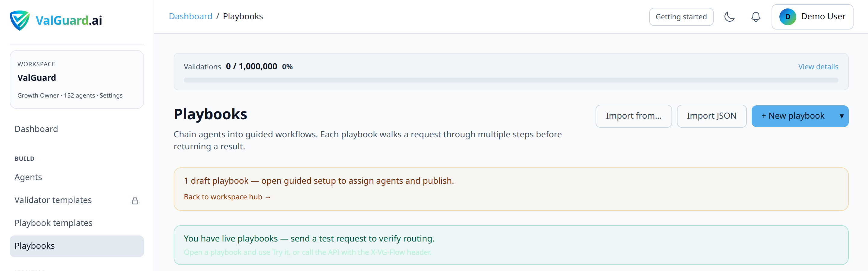
Task: Open the Demo User account menu
Action: pyautogui.click(x=812, y=17)
